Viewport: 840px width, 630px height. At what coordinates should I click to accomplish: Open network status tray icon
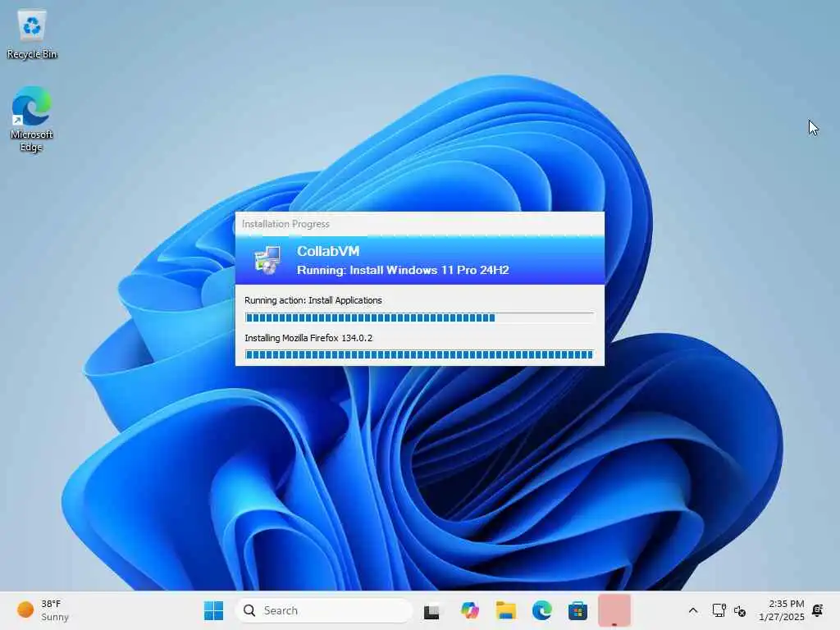(719, 610)
